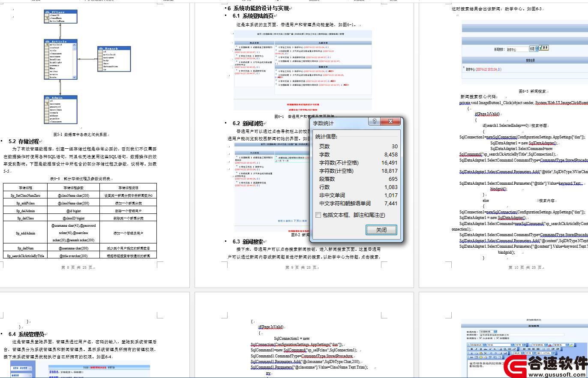Click the table header 存储过程参数

[x=73, y=187]
